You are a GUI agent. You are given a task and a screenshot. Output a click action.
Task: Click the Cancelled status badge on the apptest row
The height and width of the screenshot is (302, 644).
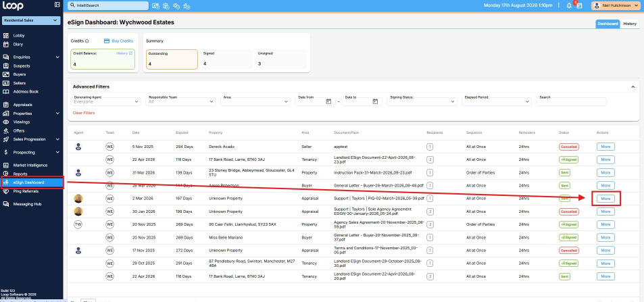pos(569,147)
